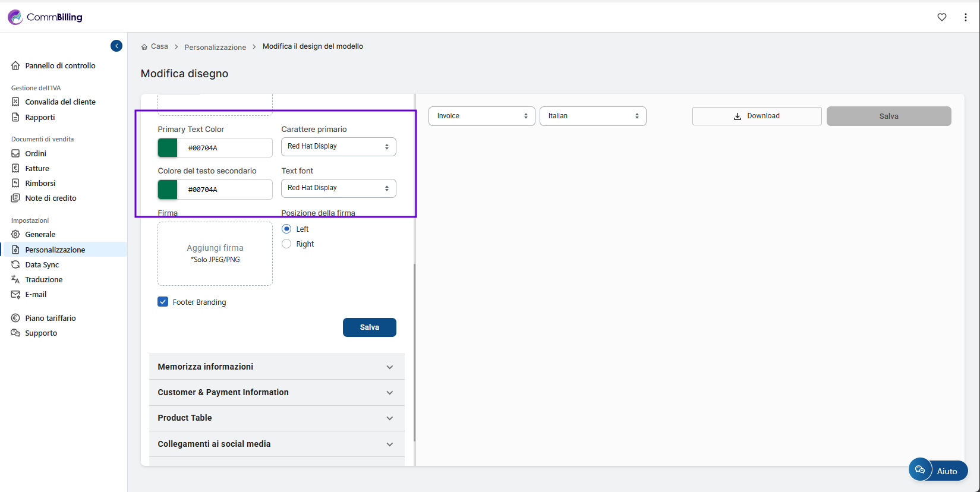The image size is (980, 492).
Task: Open the Aiuto help chat
Action: [x=938, y=470]
